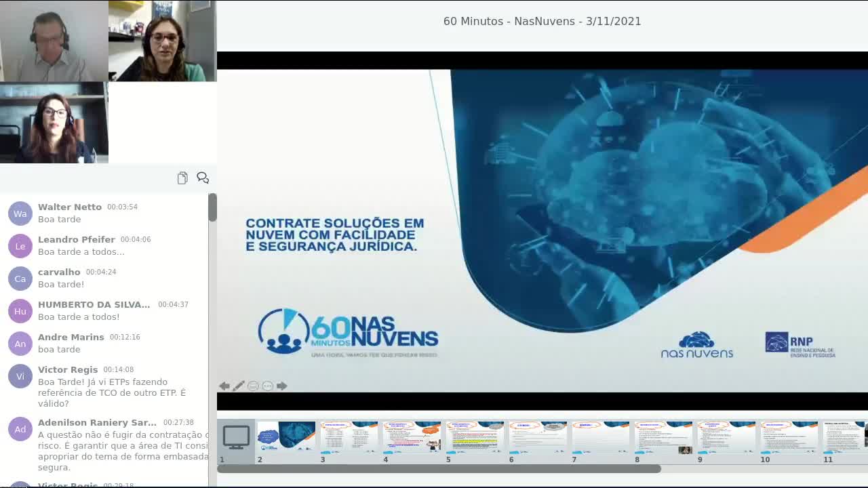This screenshot has width=868, height=488.
Task: Select the man's webcam video
Action: (x=54, y=41)
